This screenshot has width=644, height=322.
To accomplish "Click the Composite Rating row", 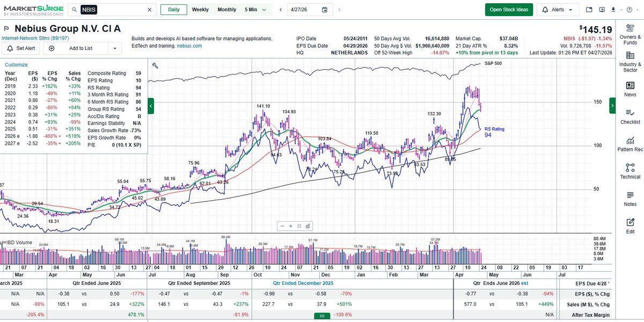I will point(114,73).
